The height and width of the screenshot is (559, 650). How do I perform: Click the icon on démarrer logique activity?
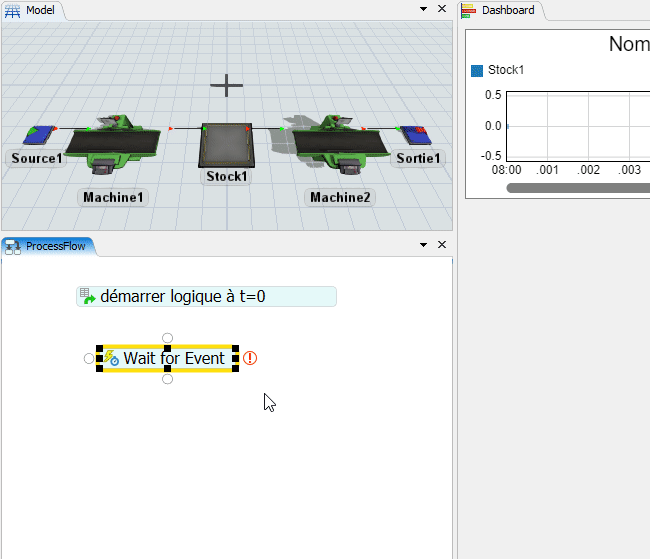pyautogui.click(x=88, y=296)
